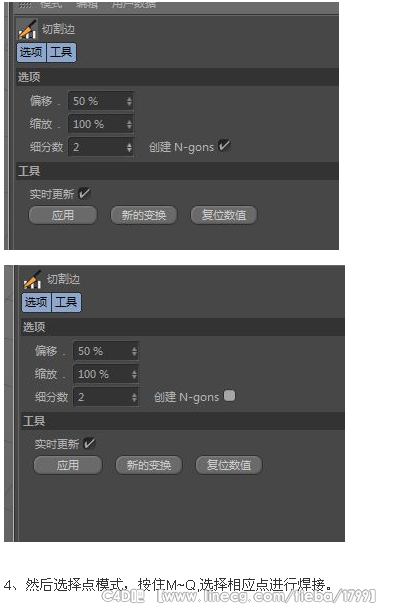
Task: Click the 偏移 stepper arrows in lower panel
Action: point(134,351)
